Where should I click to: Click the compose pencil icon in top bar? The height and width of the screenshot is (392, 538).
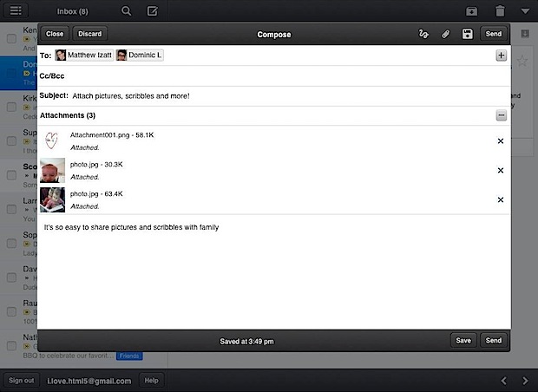coord(153,11)
